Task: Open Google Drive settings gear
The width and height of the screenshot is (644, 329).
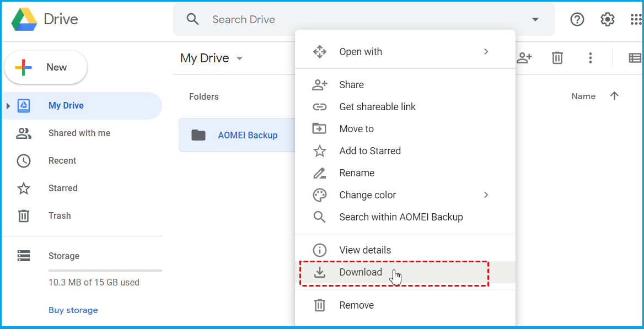Action: pos(607,19)
